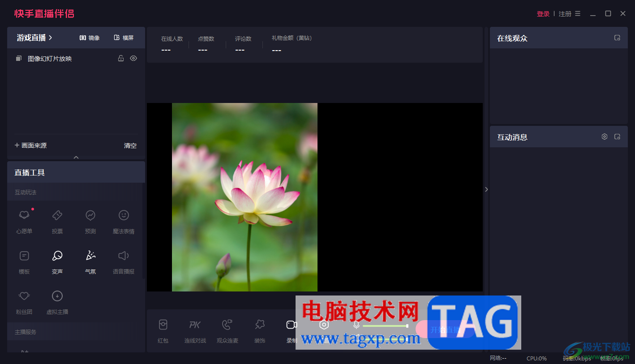Click the 主播服务 section label

point(26,332)
